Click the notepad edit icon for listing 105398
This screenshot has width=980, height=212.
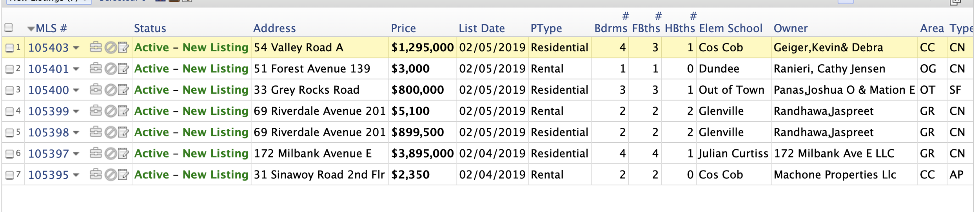pos(123,132)
